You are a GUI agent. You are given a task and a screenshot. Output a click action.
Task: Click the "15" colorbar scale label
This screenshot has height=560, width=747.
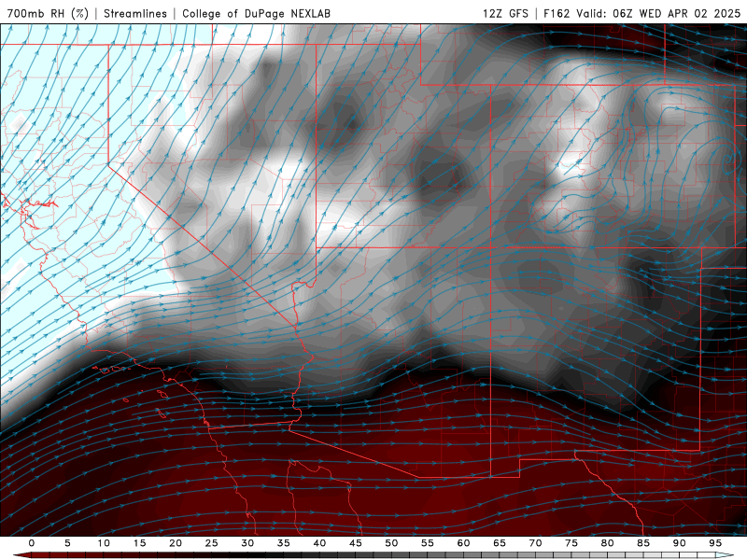click(x=139, y=543)
